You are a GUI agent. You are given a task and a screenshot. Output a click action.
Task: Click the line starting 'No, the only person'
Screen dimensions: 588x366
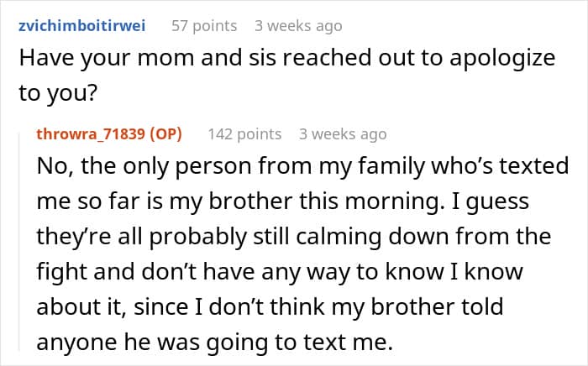302,166
